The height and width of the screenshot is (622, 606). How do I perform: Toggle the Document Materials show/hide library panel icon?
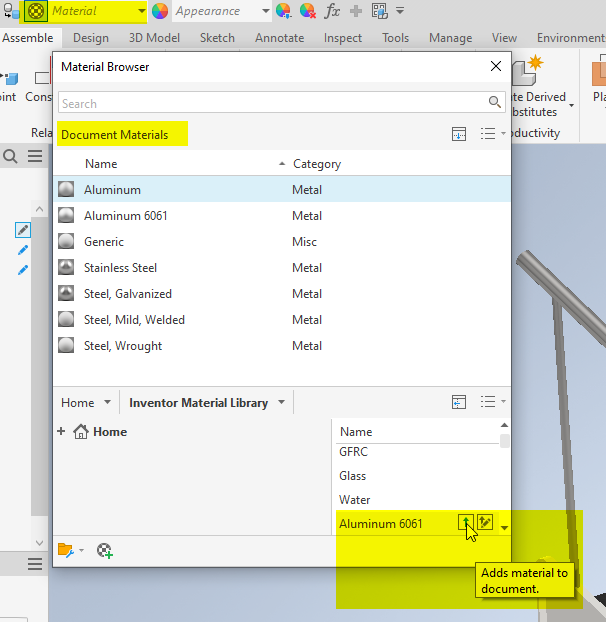click(x=459, y=134)
